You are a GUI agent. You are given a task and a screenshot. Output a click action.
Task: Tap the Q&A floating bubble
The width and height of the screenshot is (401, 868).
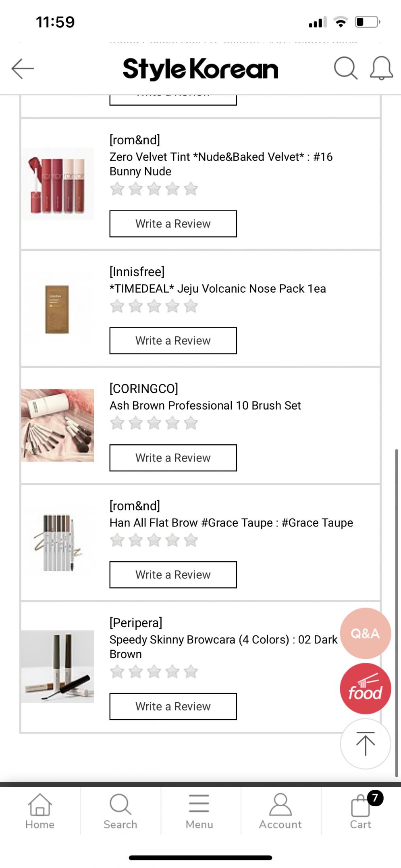coord(365,633)
